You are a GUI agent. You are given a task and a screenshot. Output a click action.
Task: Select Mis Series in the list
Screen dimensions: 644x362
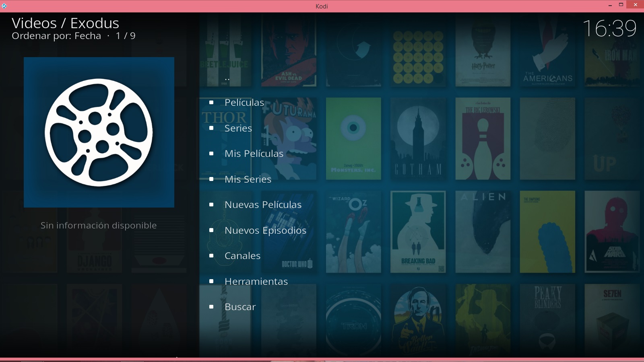[248, 179]
